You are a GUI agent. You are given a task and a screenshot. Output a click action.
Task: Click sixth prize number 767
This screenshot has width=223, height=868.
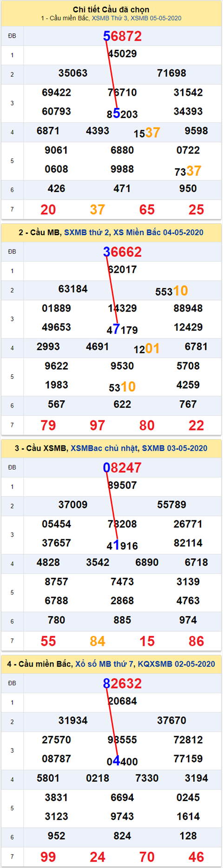pyautogui.click(x=188, y=404)
